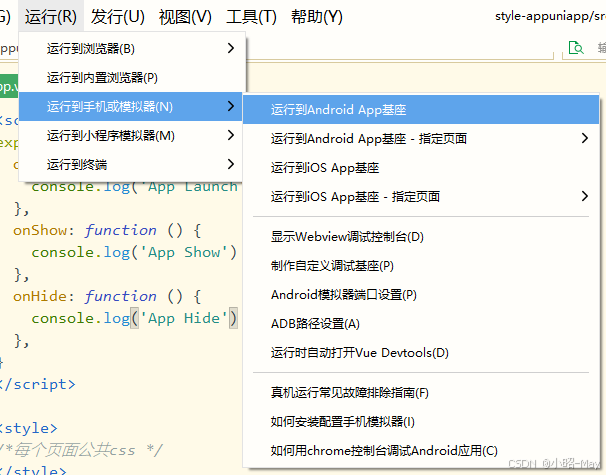Screen dimensions: 606x475
Task: Toggle 运行时自动打开Vue Devtools(D)
Action: pyautogui.click(x=421, y=353)
